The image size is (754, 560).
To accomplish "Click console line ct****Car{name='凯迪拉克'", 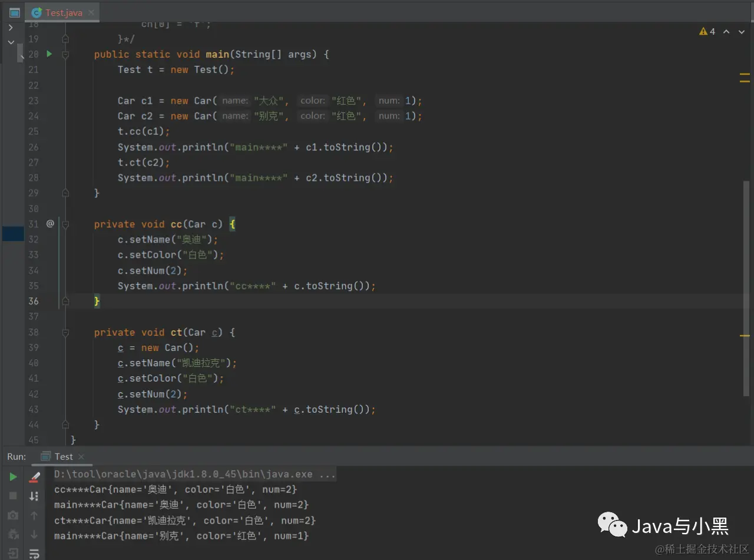I will (185, 521).
